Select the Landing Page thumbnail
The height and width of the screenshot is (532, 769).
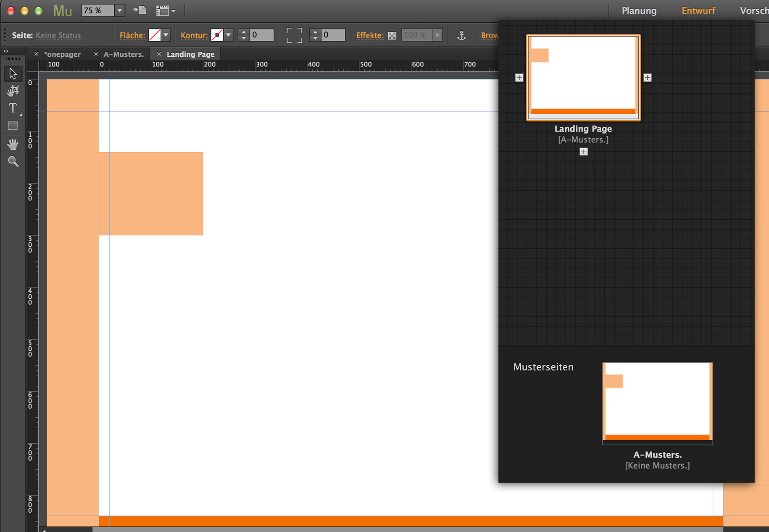pos(583,78)
